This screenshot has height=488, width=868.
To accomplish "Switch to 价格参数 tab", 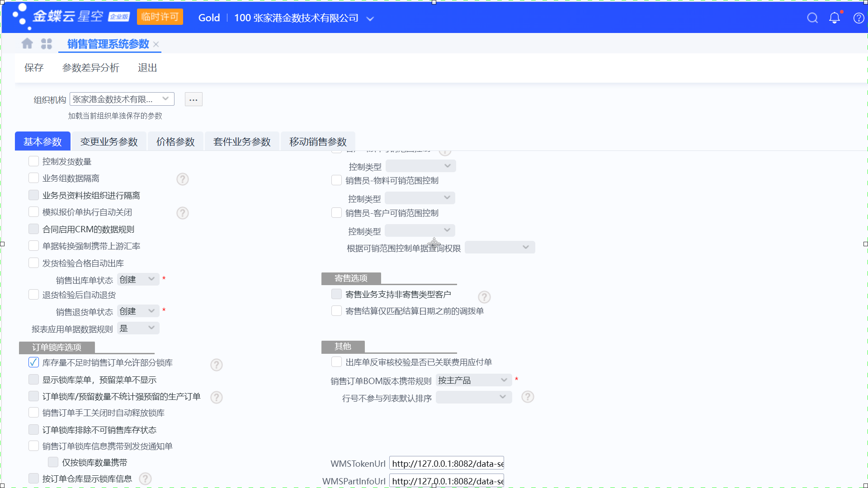I will [x=175, y=142].
